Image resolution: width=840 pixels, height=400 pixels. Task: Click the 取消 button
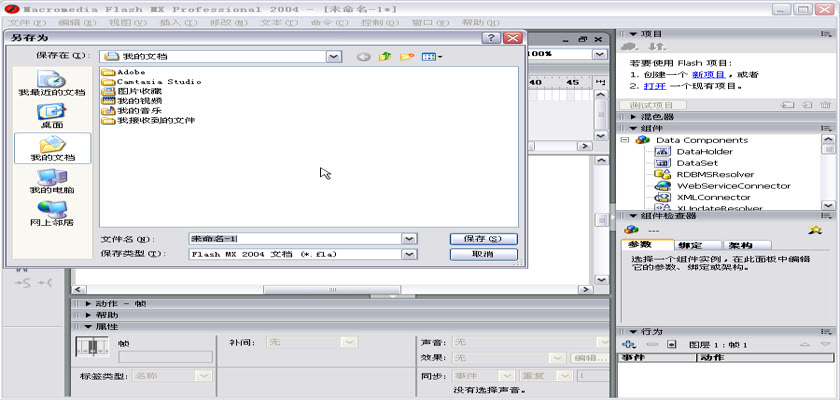(484, 254)
